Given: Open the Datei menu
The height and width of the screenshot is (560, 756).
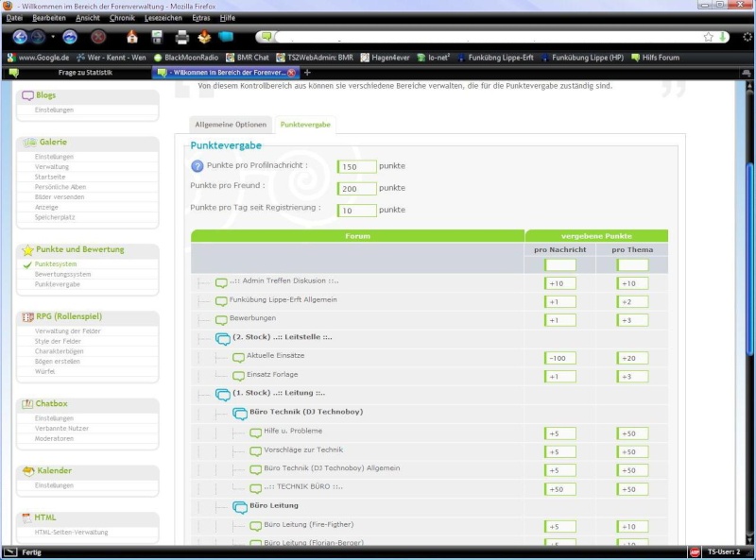Looking at the screenshot, I should pyautogui.click(x=14, y=18).
